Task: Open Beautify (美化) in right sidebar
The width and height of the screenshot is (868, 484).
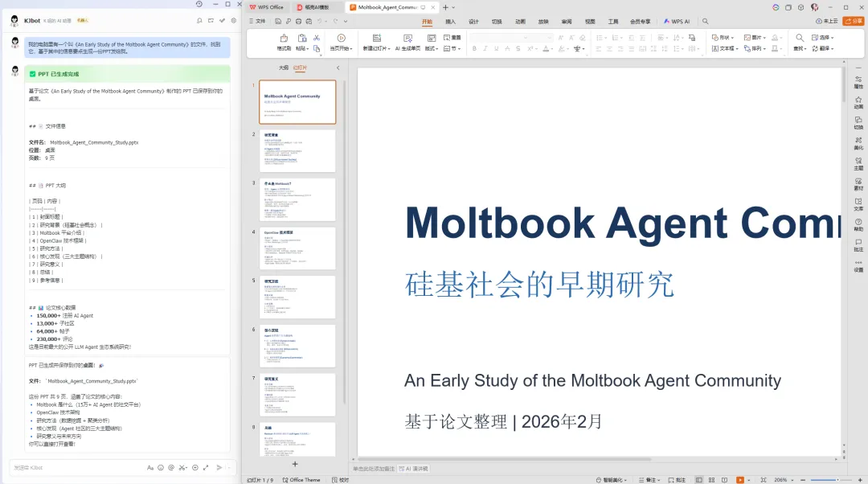Action: pyautogui.click(x=858, y=143)
